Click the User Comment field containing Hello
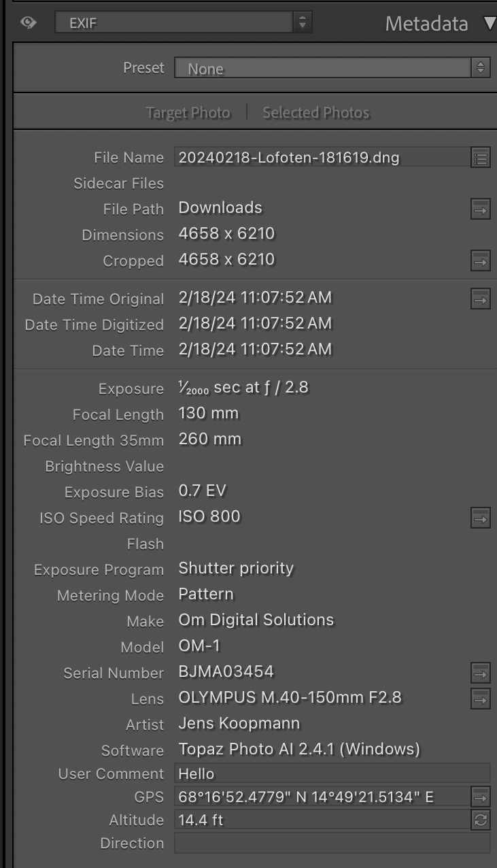 (306, 773)
